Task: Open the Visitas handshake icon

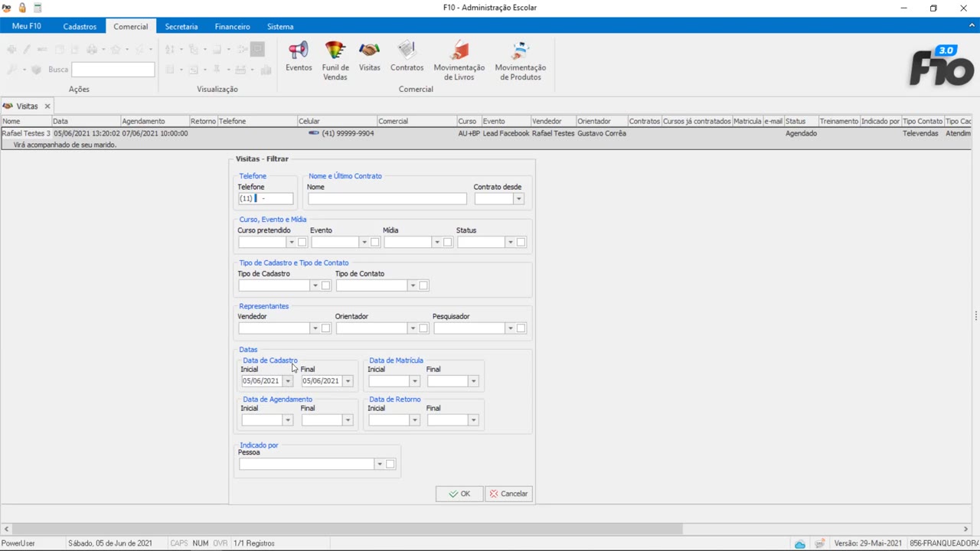Action: [x=370, y=57]
